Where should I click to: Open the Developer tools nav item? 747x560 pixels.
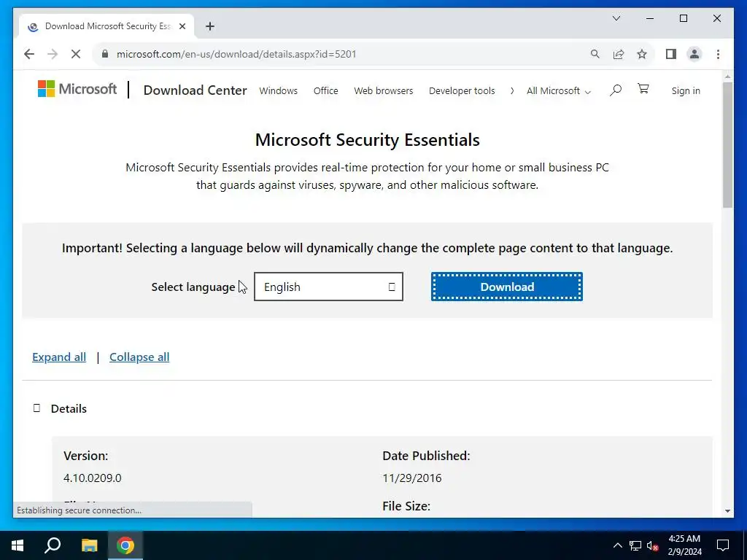[462, 90]
